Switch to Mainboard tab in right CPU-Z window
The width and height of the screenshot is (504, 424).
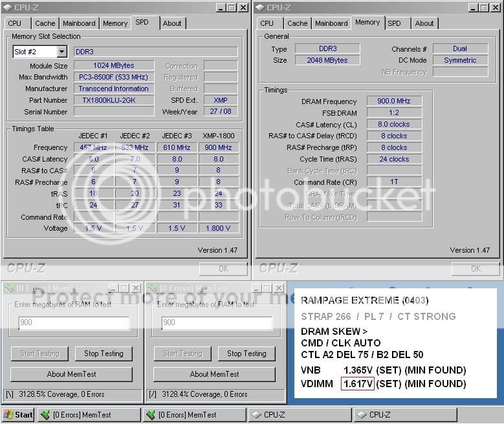click(x=331, y=23)
